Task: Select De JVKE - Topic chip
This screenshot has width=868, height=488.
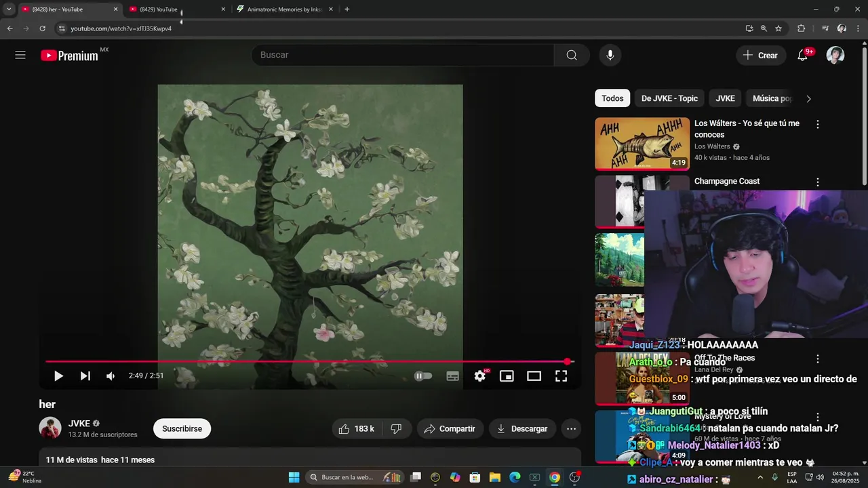Action: coord(669,98)
